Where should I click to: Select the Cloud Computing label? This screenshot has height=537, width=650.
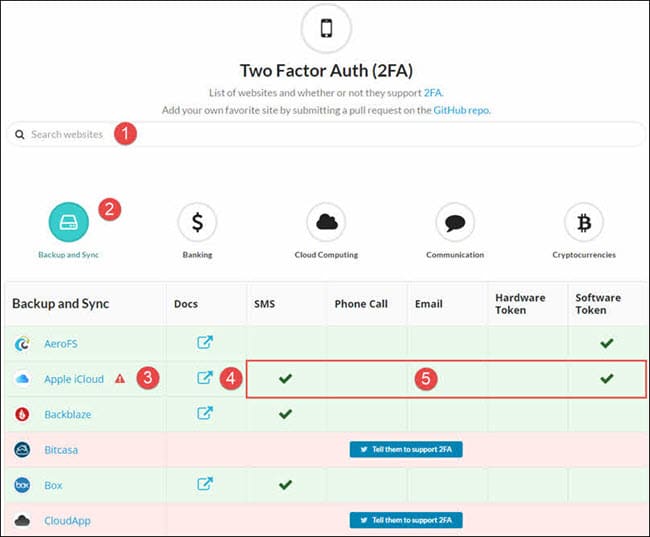[x=326, y=255]
